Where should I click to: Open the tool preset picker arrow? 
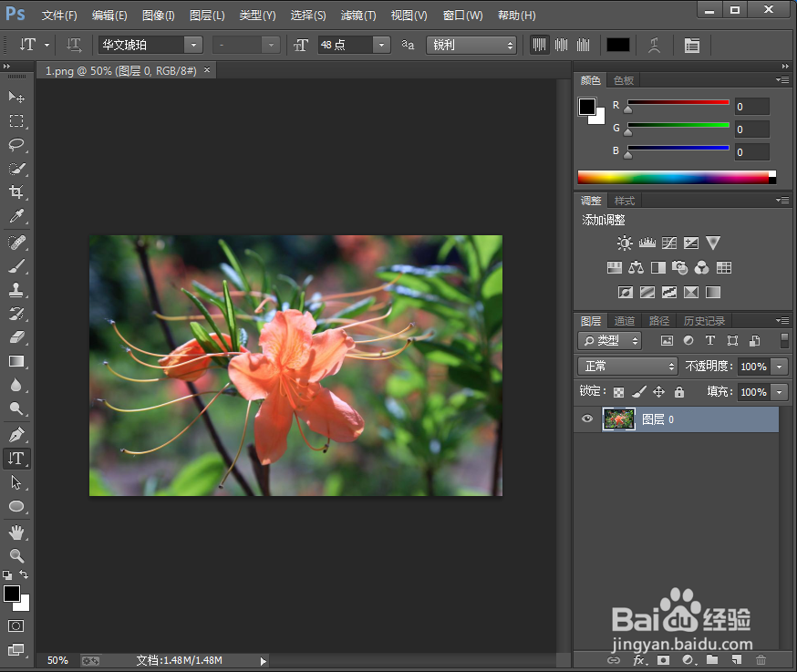click(x=47, y=45)
